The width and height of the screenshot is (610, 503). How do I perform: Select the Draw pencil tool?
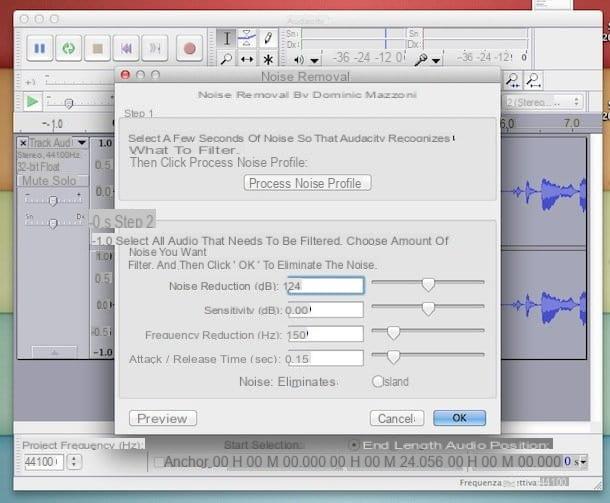(x=268, y=39)
